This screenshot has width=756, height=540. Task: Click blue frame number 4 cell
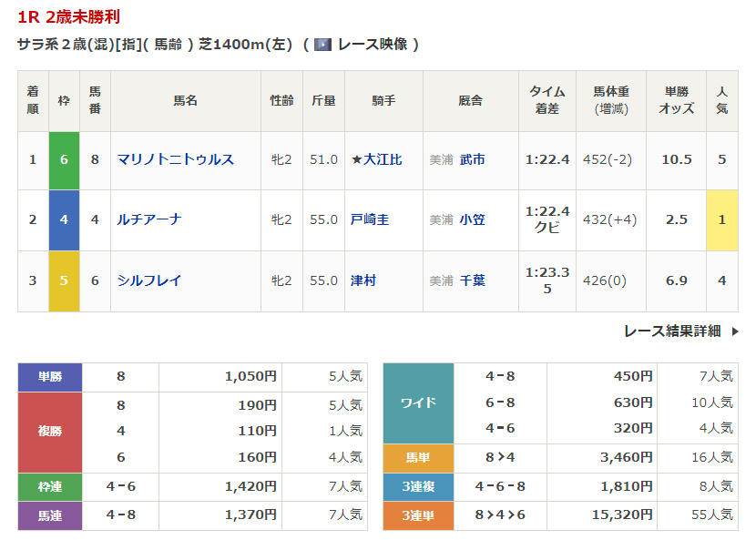tap(64, 219)
